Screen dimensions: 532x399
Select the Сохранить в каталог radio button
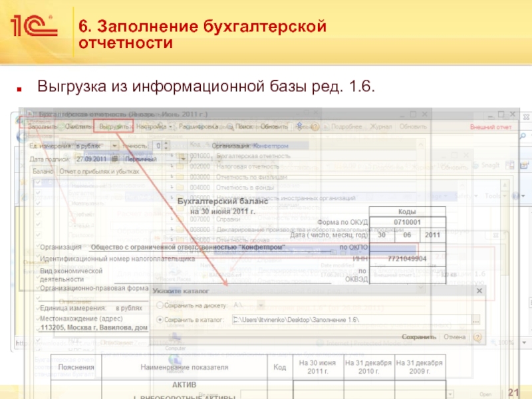158,320
